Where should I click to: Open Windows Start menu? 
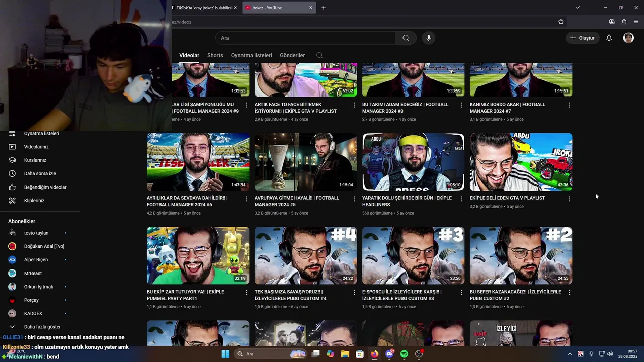pos(225,354)
